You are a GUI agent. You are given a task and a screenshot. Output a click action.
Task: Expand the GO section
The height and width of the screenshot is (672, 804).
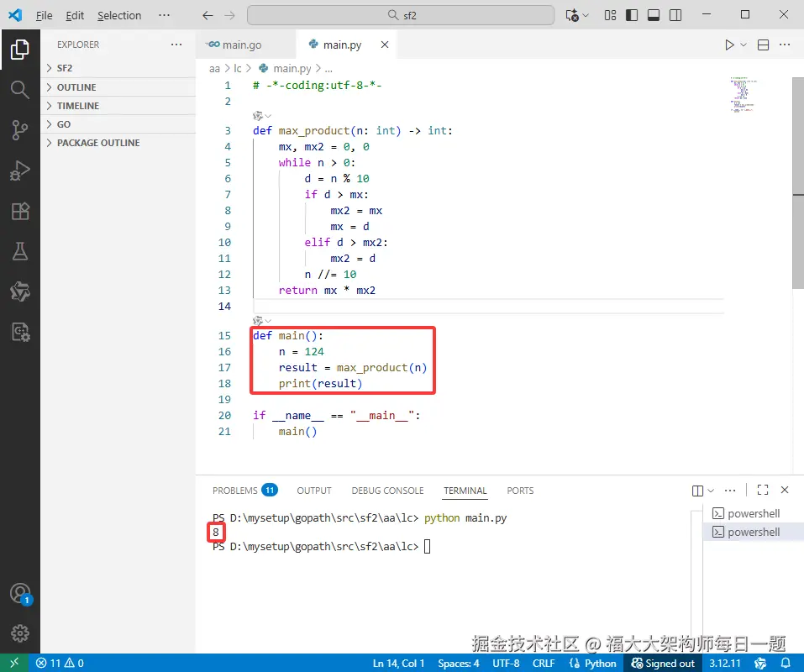pyautogui.click(x=118, y=124)
